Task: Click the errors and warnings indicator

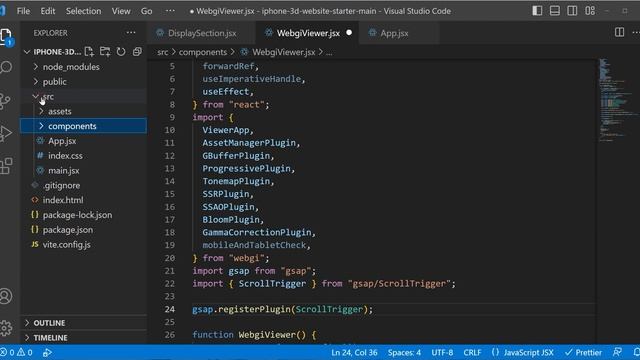Action: 17,352
